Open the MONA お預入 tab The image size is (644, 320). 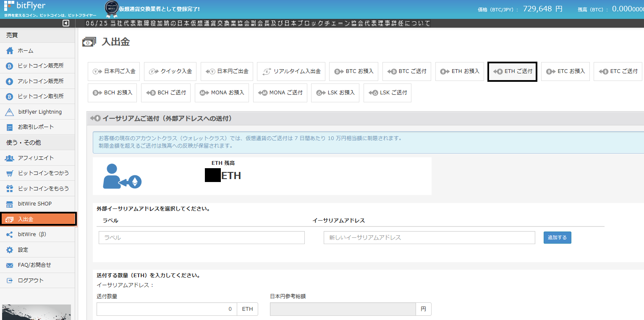click(x=222, y=93)
